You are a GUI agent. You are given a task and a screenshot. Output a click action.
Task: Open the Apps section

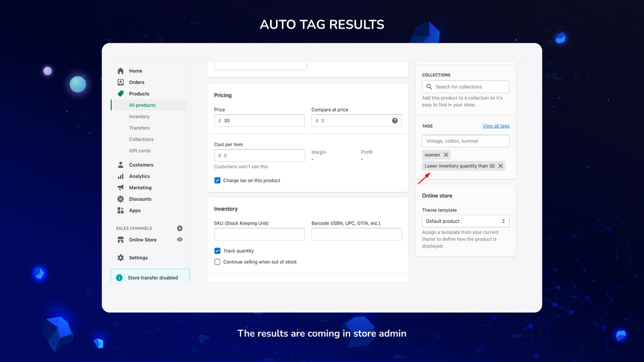pyautogui.click(x=134, y=210)
